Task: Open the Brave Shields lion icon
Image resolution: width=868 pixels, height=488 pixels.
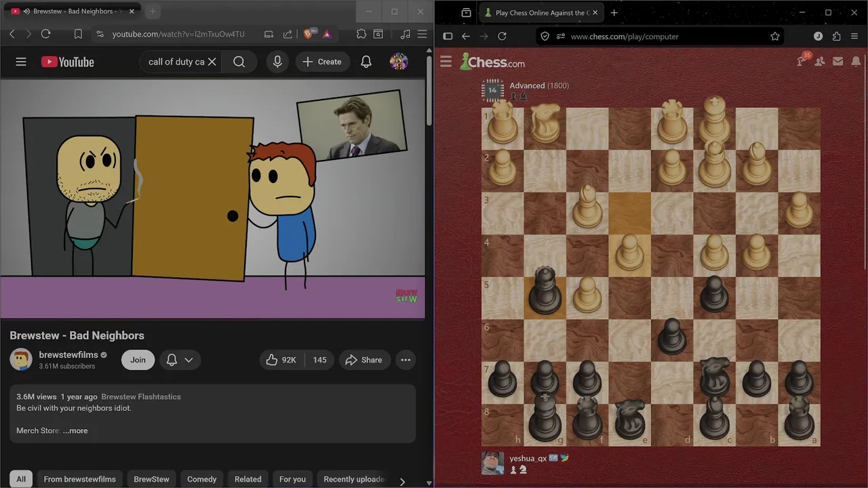Action: [x=309, y=34]
